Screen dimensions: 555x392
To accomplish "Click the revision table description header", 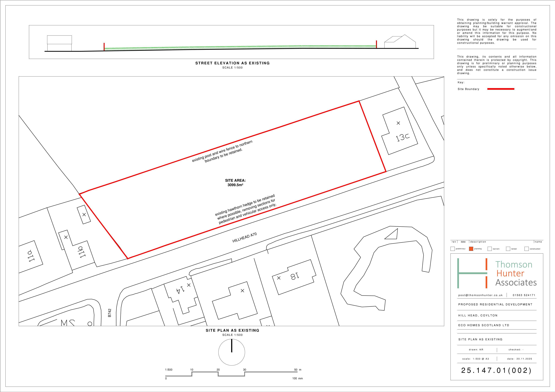I will coord(478,242).
